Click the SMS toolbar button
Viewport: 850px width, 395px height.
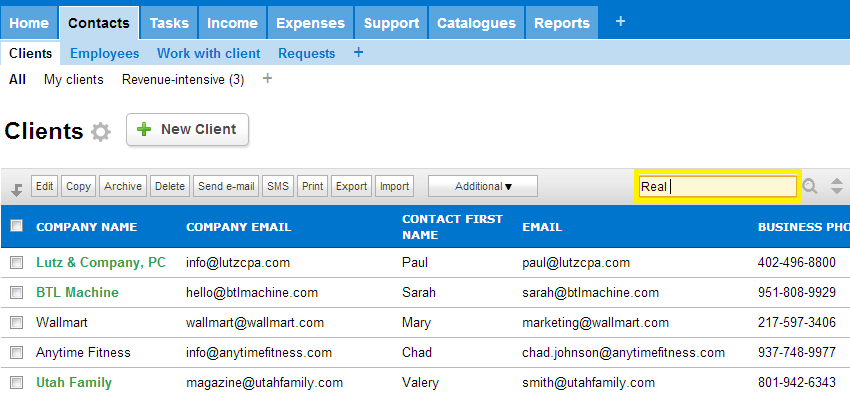[x=278, y=186]
